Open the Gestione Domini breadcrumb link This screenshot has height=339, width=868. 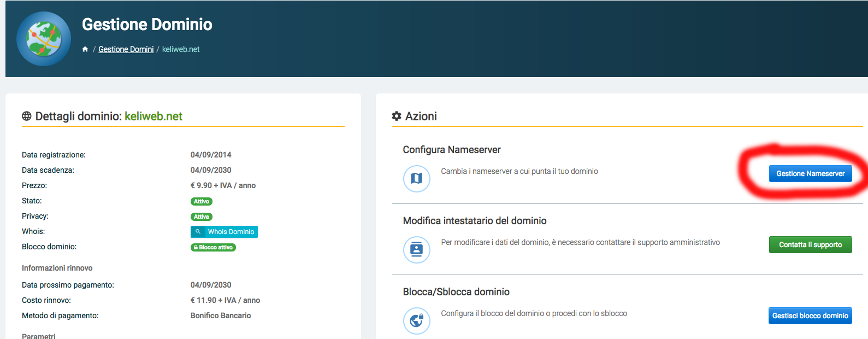pos(126,49)
